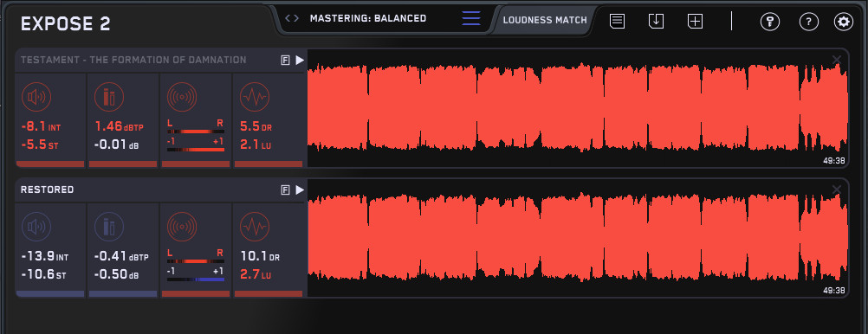This screenshot has width=868, height=334.
Task: Open the help question mark icon
Action: click(809, 22)
